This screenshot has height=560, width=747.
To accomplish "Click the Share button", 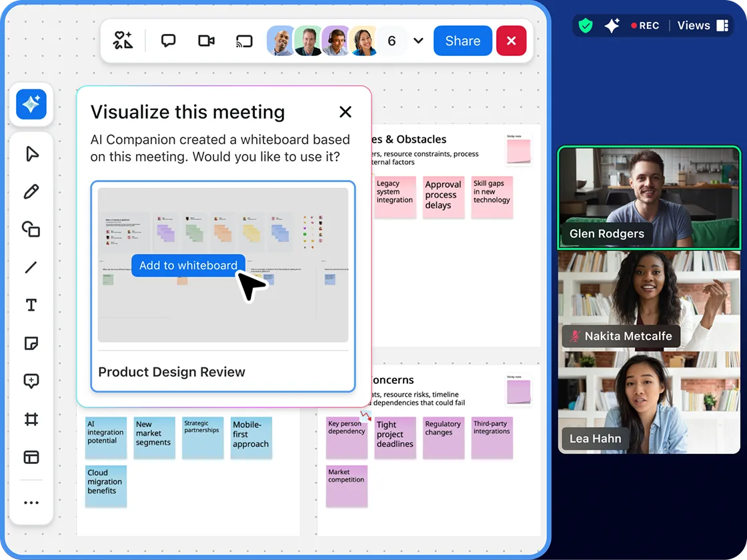I will tap(462, 41).
